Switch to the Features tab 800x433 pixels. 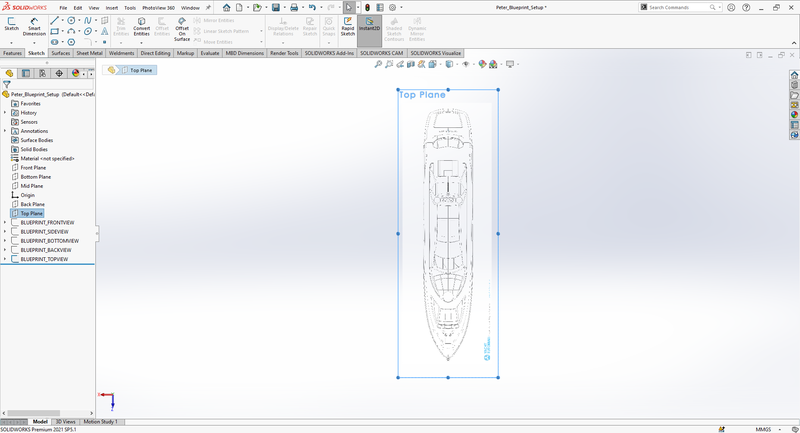point(12,53)
